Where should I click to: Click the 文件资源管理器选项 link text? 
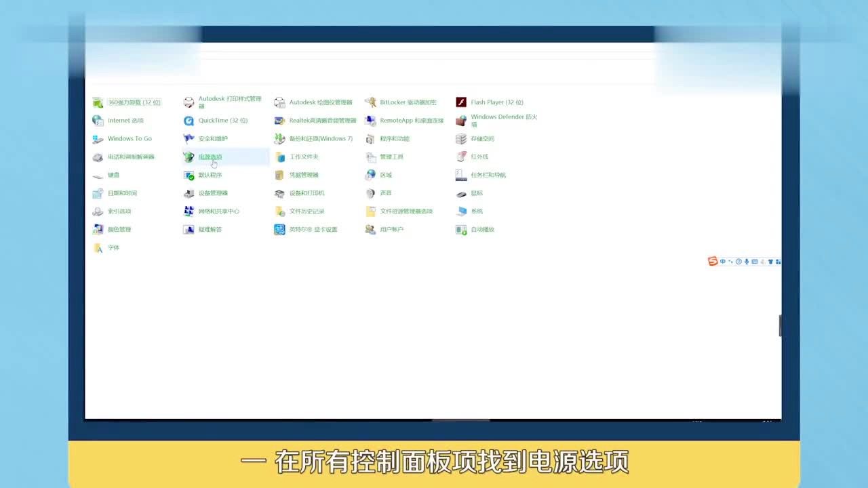coord(406,211)
